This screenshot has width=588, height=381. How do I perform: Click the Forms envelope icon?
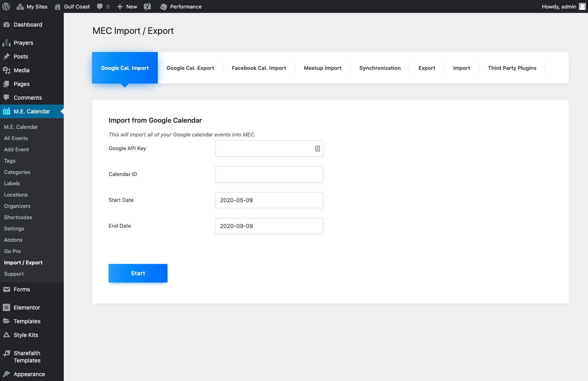pyautogui.click(x=6, y=289)
